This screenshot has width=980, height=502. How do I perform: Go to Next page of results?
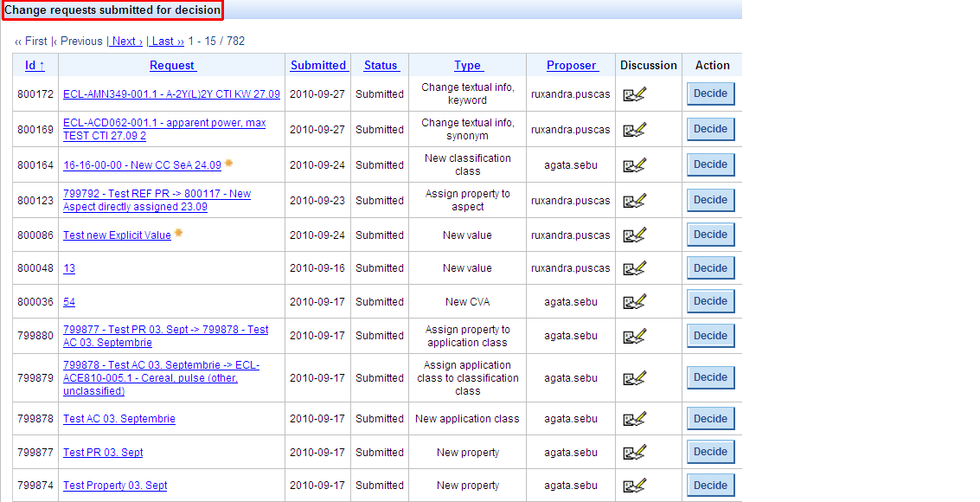(x=125, y=42)
